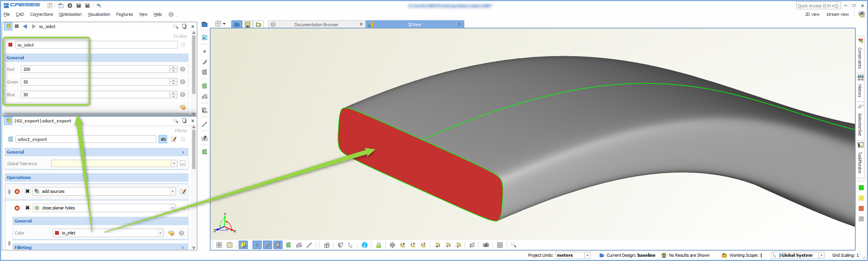
Task: Click the coordinate axes icon in 3D toolbar
Action: (x=350, y=245)
